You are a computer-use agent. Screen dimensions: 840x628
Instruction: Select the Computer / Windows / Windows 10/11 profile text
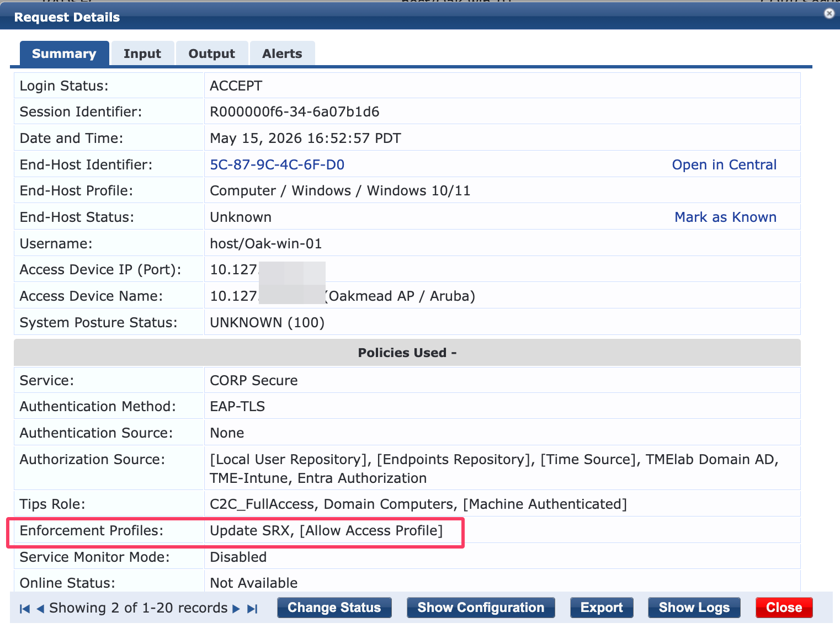[340, 190]
